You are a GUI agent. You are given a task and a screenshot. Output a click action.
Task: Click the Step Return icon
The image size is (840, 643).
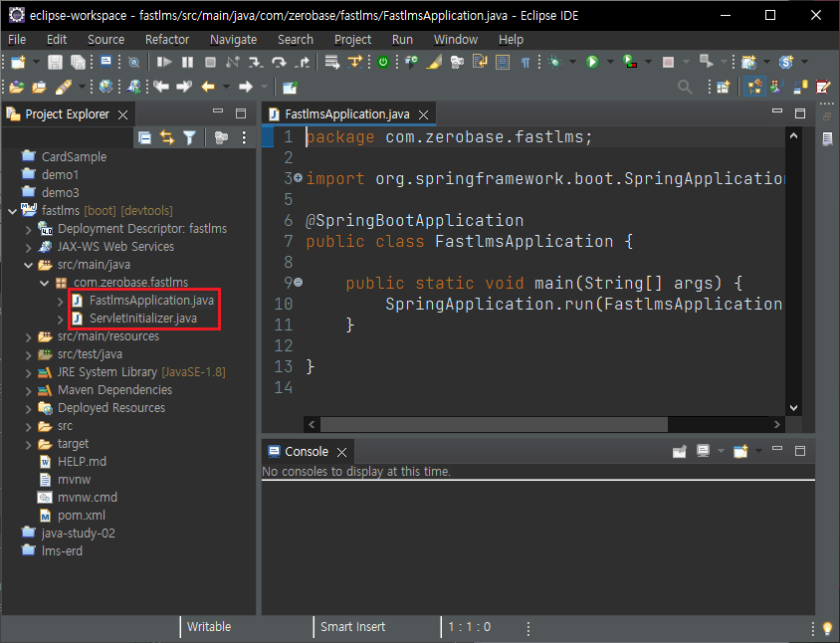pos(303,62)
